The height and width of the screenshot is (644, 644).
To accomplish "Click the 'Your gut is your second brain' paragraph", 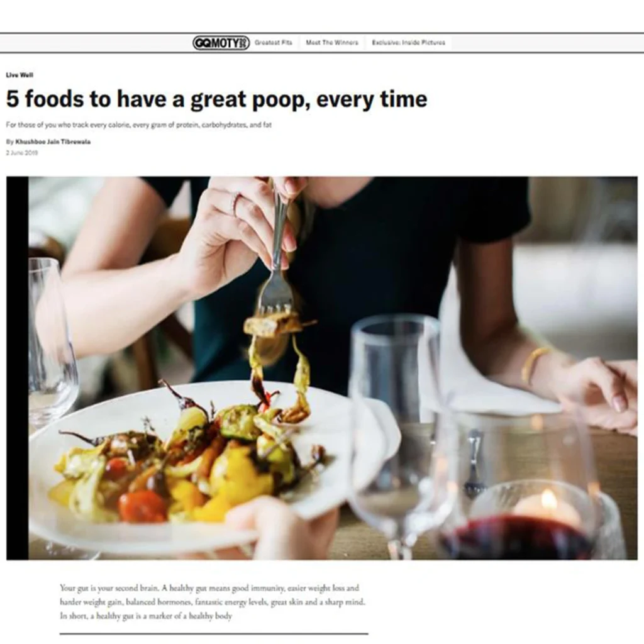I will click(x=213, y=602).
